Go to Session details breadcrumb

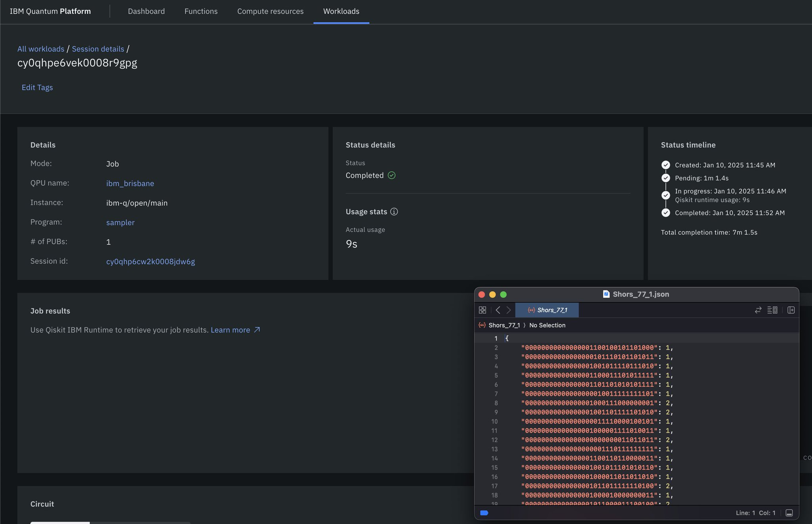coord(98,49)
